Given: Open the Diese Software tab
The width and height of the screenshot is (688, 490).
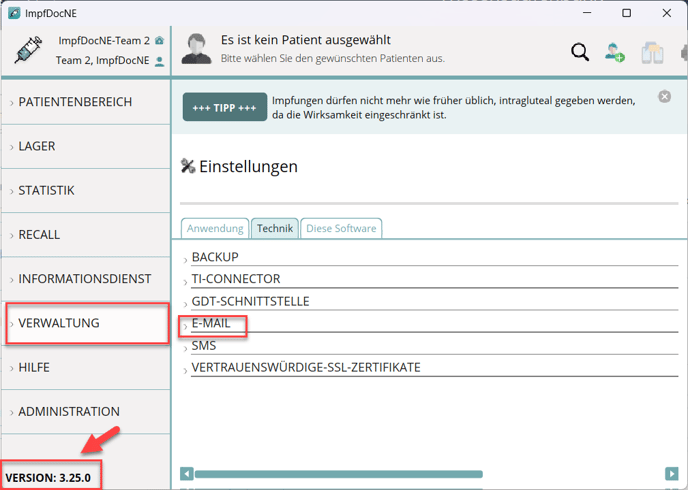Looking at the screenshot, I should (x=341, y=229).
